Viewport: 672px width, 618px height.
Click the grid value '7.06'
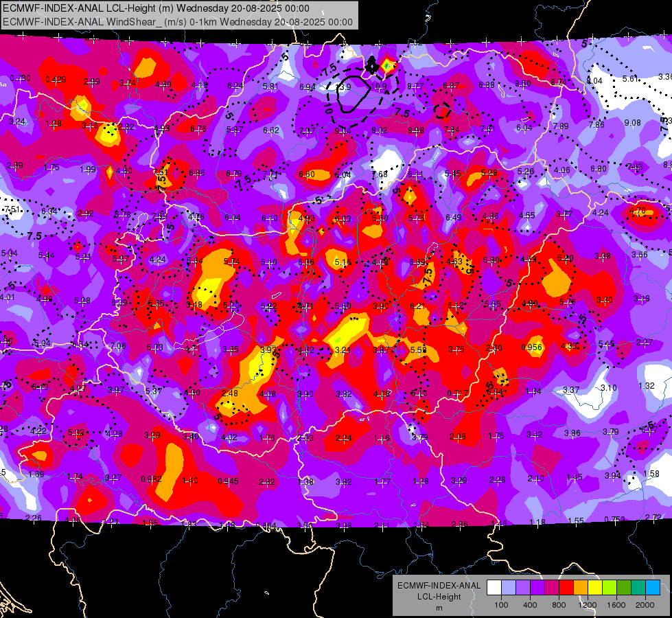pos(118,345)
